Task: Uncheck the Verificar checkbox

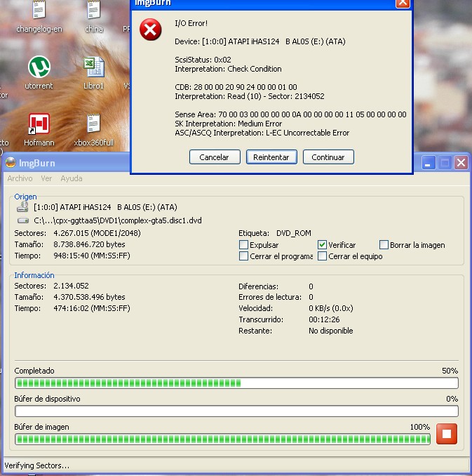Action: [322, 245]
